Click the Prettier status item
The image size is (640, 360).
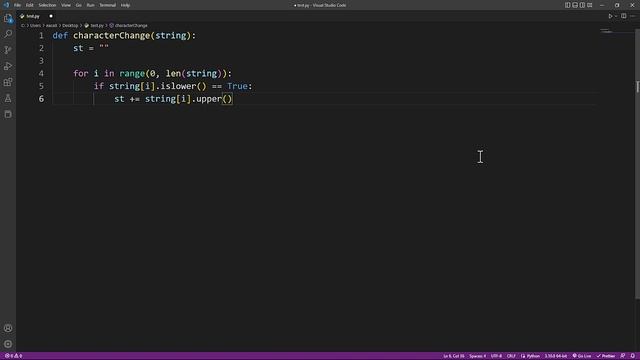pos(606,356)
